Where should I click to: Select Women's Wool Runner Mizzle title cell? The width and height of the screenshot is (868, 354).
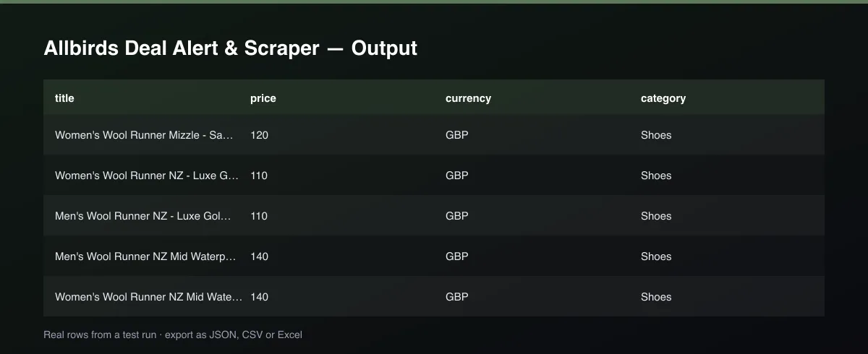pos(145,135)
